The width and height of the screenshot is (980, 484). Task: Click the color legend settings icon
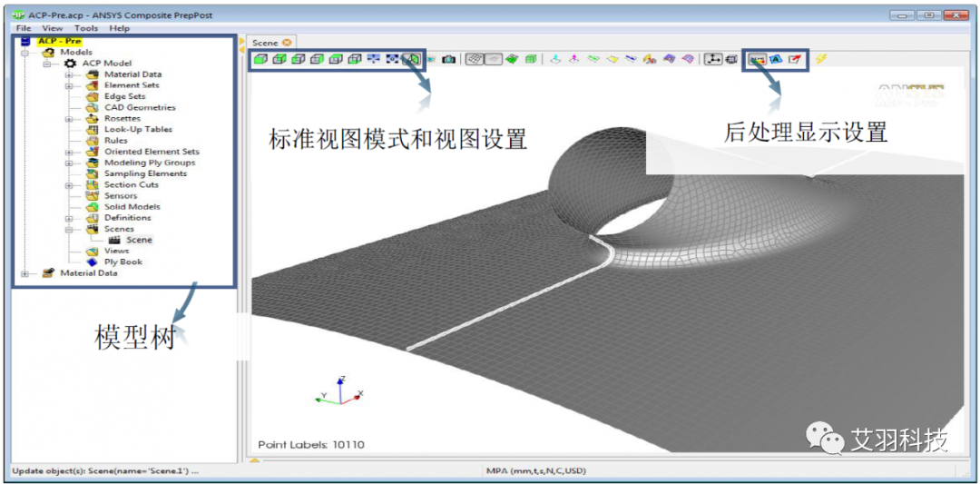[x=758, y=59]
